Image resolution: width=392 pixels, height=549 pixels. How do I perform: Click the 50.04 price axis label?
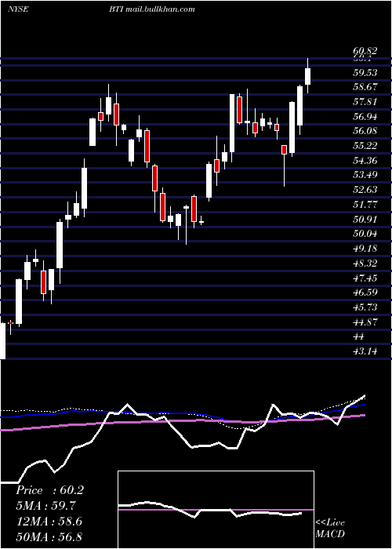click(365, 234)
